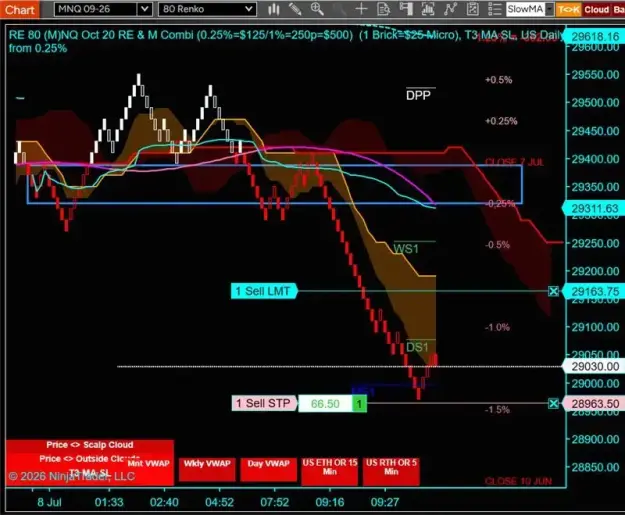Toggle the Day VWAP button
Viewport: 625px width, 515px height.
(x=268, y=469)
